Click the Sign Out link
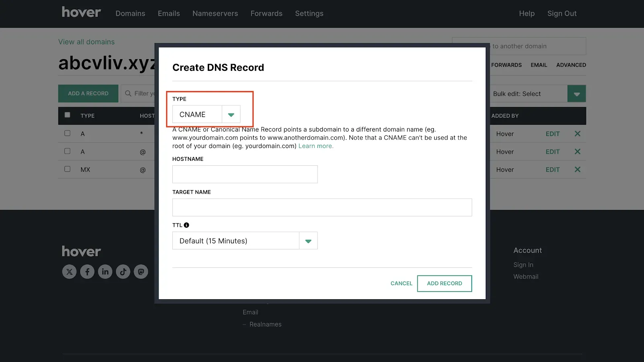 click(x=562, y=13)
